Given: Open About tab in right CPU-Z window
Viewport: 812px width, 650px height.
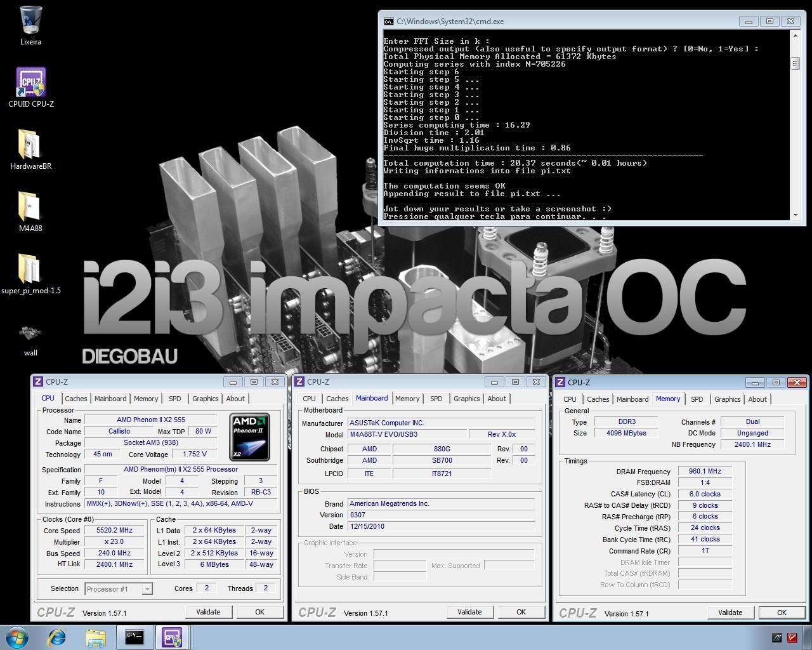Looking at the screenshot, I should (757, 399).
